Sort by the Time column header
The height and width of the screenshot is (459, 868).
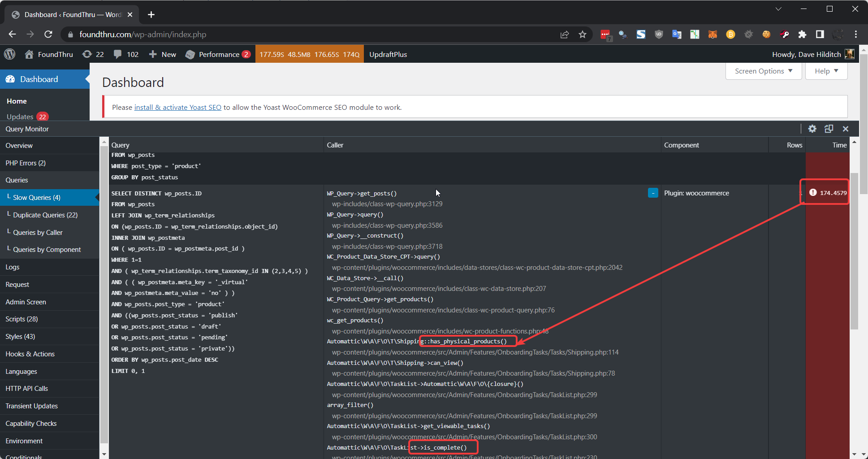(827, 145)
